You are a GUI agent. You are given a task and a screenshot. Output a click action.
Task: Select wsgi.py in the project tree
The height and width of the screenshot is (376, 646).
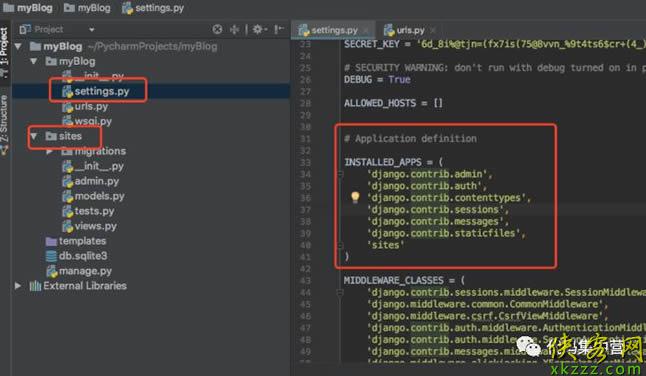(93, 121)
